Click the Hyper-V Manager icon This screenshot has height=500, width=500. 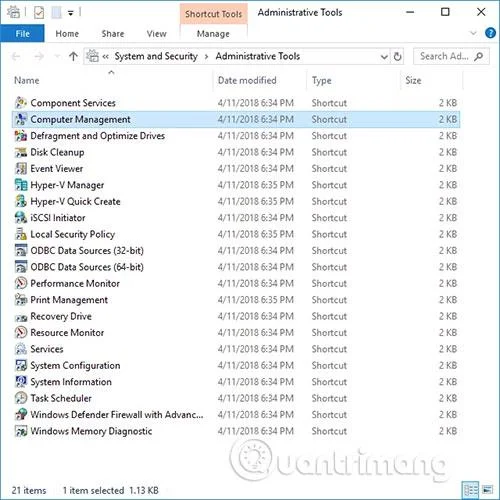[x=21, y=185]
